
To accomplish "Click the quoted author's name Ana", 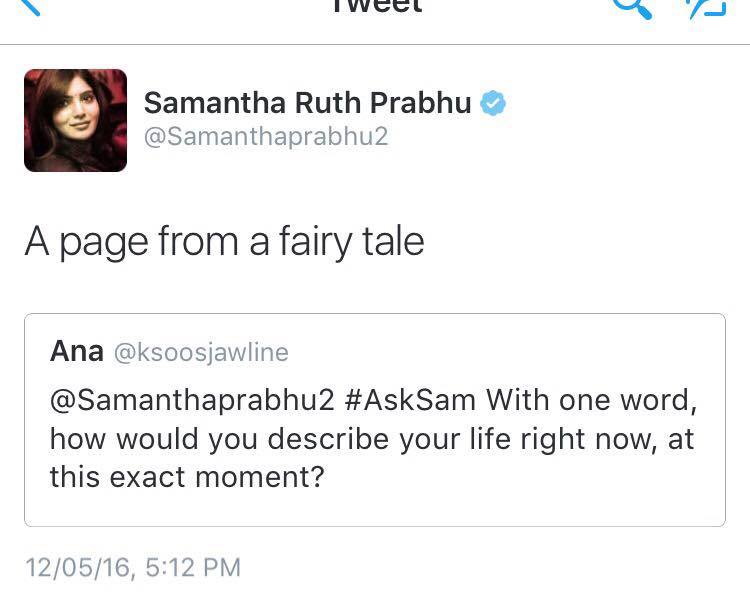I will pos(76,351).
